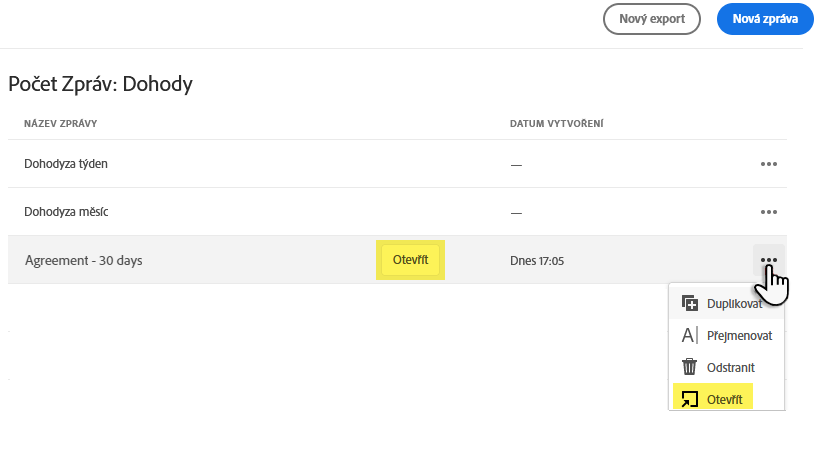Click the empty date dash for Dohodyza týden
This screenshot has height=455, width=830.
pos(516,165)
